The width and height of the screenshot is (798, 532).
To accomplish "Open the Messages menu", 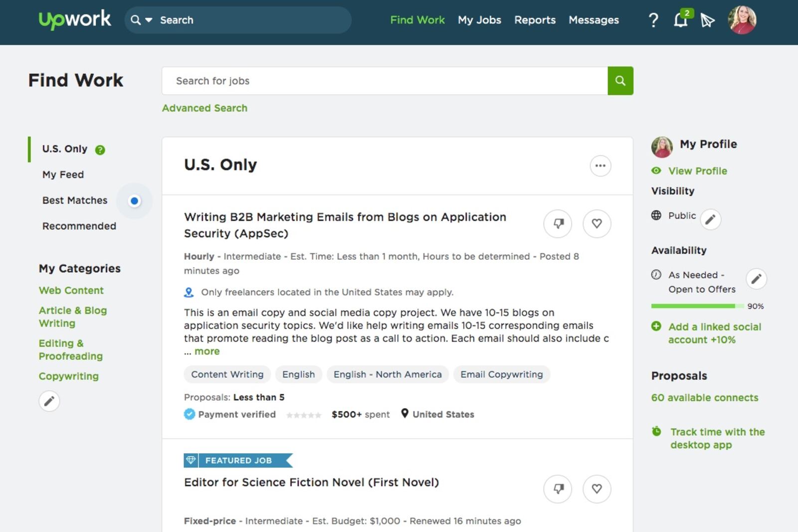I will (x=594, y=20).
